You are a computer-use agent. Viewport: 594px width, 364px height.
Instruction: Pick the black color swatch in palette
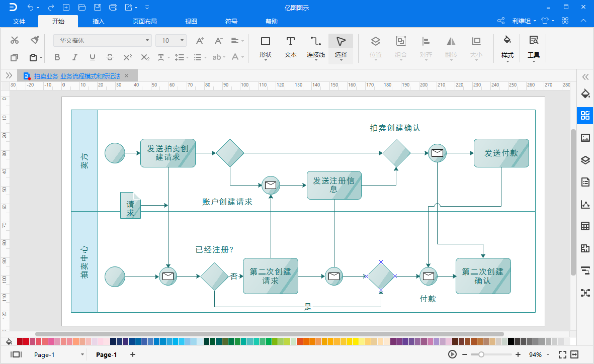pyautogui.click(x=511, y=342)
